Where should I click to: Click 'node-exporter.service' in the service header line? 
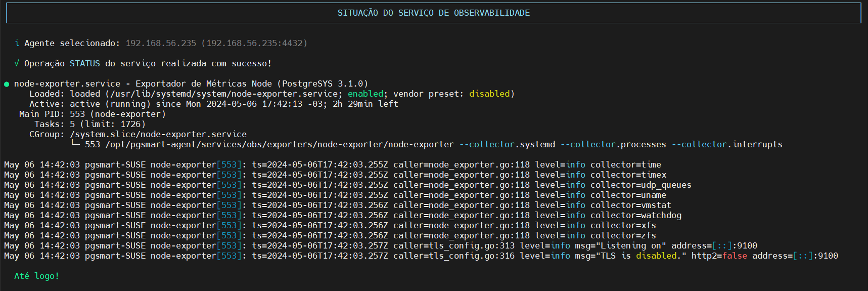[67, 84]
